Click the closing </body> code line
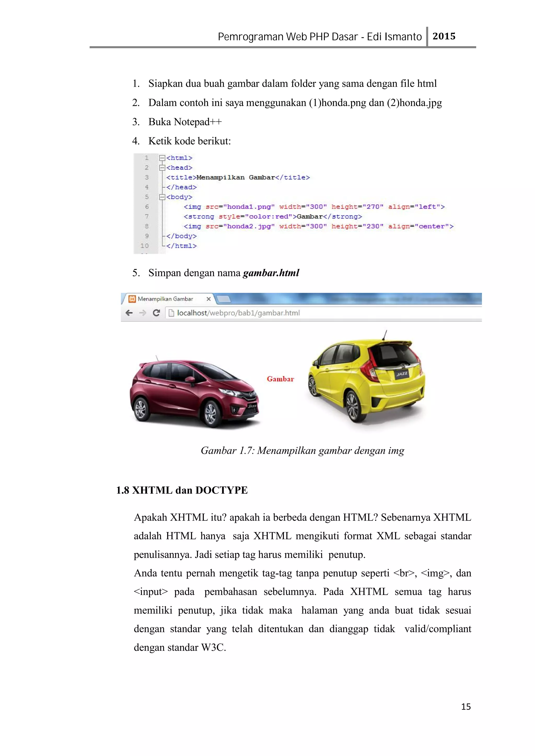Viewport: 535px width, 756px height. pyautogui.click(x=181, y=237)
